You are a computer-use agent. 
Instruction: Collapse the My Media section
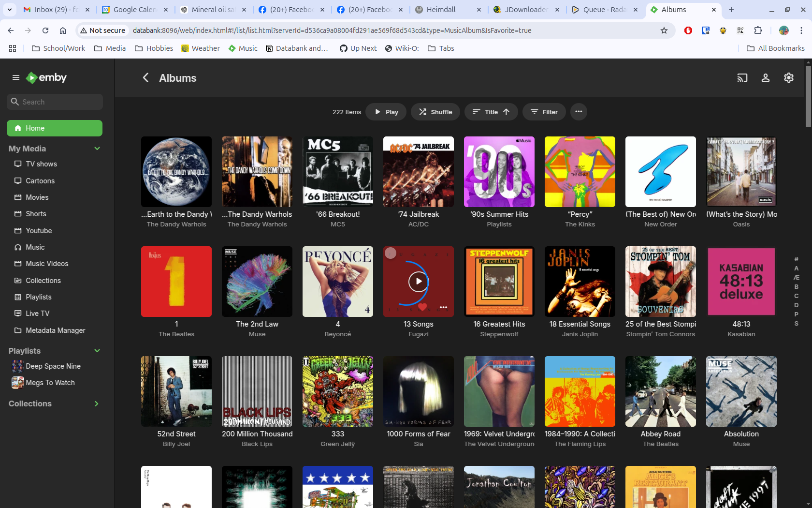[x=97, y=149]
